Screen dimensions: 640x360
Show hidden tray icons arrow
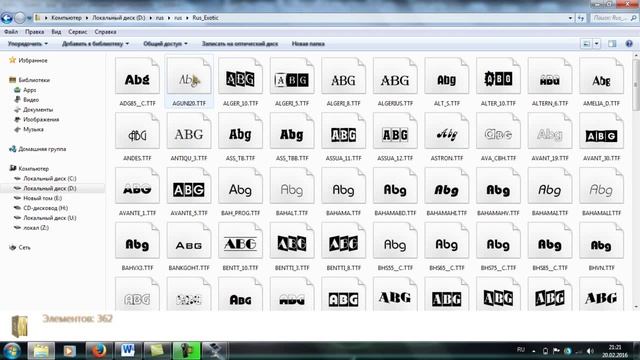click(533, 351)
